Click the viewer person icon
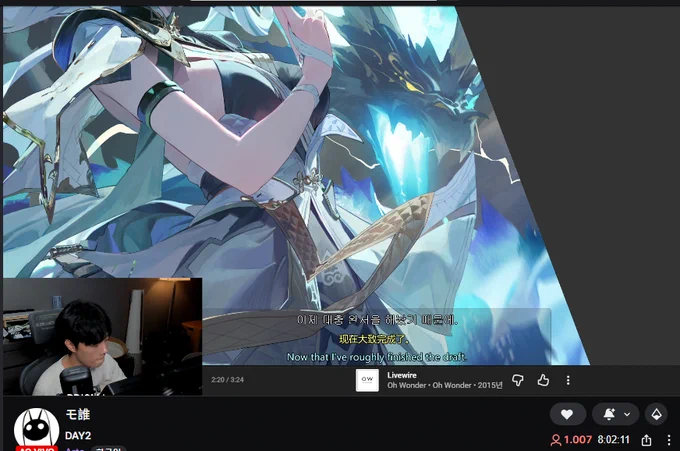Image resolution: width=680 pixels, height=451 pixels. click(556, 440)
